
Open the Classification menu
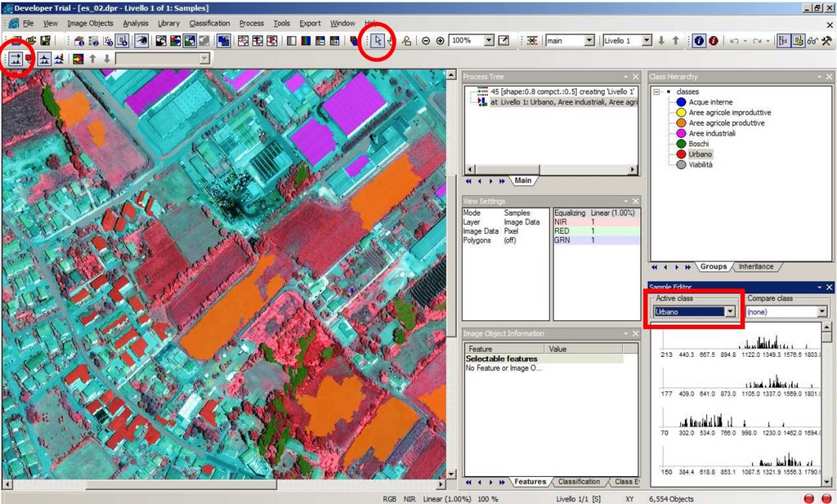tap(209, 23)
